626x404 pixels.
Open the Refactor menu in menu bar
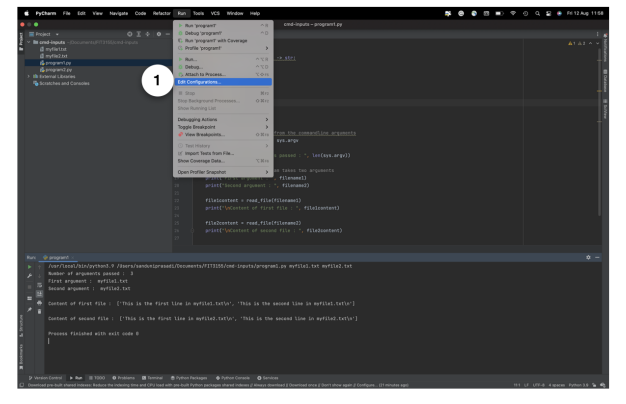pyautogui.click(x=162, y=13)
